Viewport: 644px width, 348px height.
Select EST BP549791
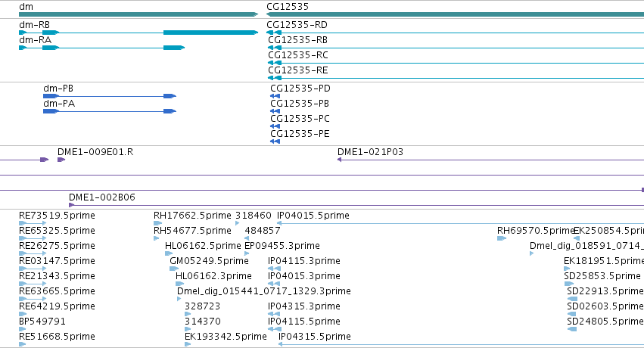coord(42,322)
